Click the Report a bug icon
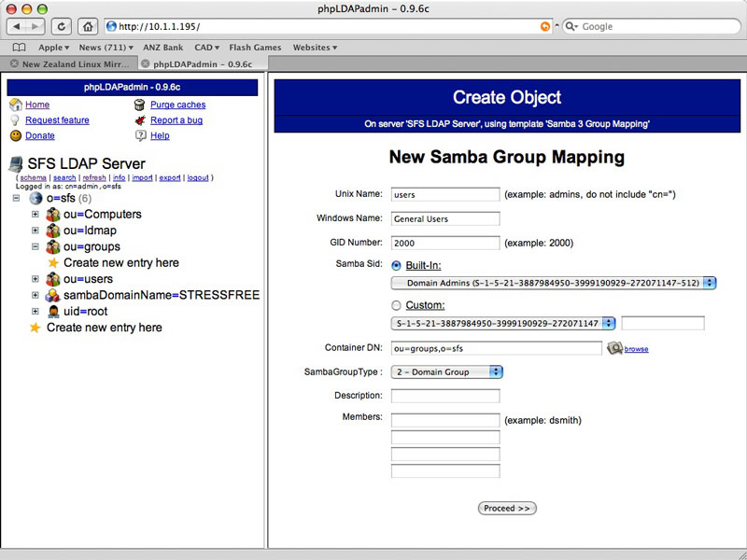747x560 pixels. coord(142,119)
